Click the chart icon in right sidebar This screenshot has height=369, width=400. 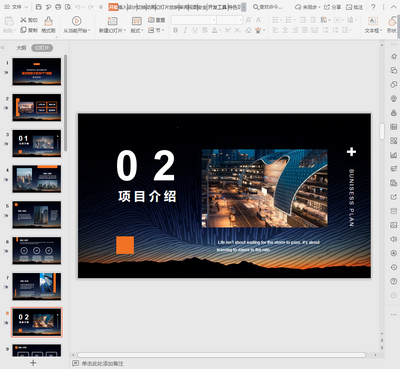coord(394,155)
